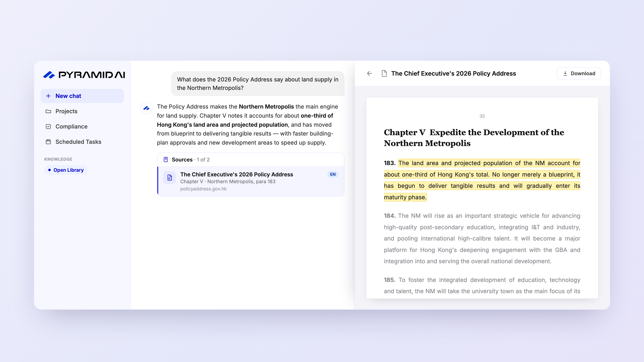
Task: Click page number 35
Action: 482,116
